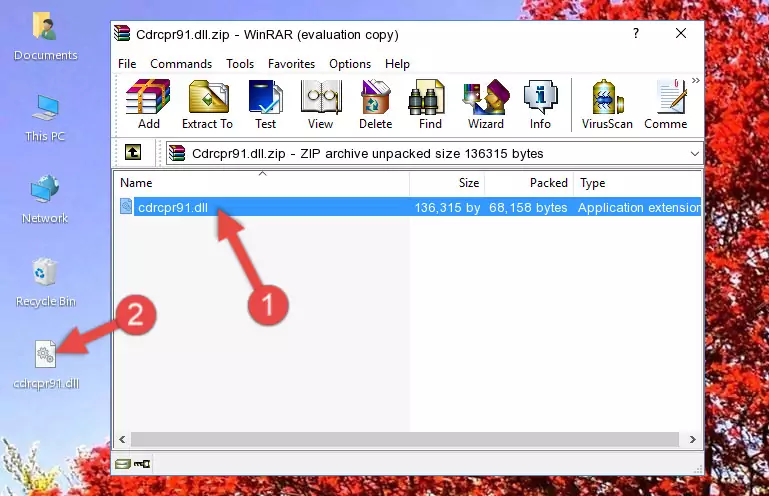
Task: Click the horizontal scrollbar right arrow
Action: pos(692,439)
